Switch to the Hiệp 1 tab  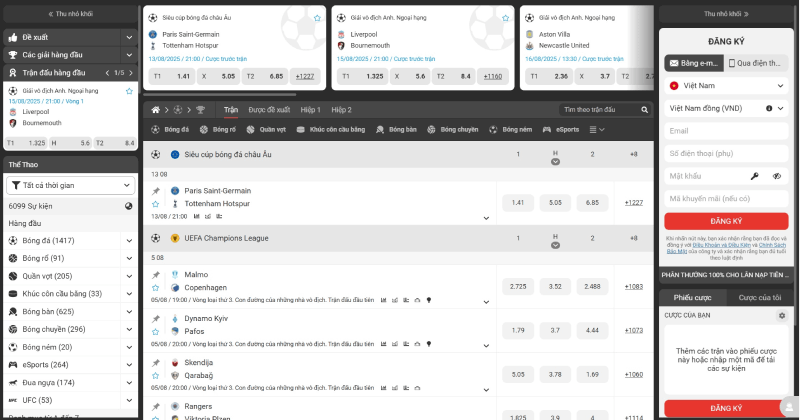point(310,110)
